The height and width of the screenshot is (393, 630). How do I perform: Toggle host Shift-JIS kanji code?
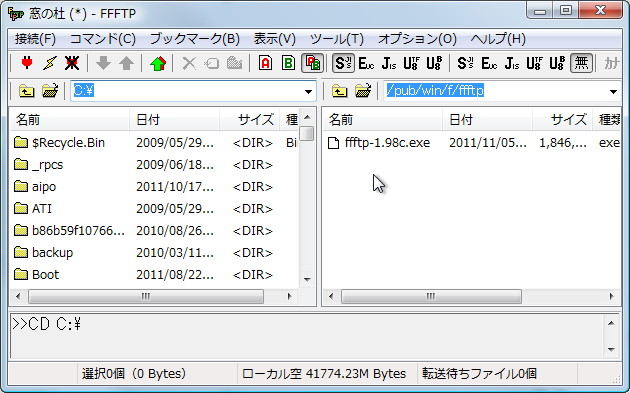(343, 63)
